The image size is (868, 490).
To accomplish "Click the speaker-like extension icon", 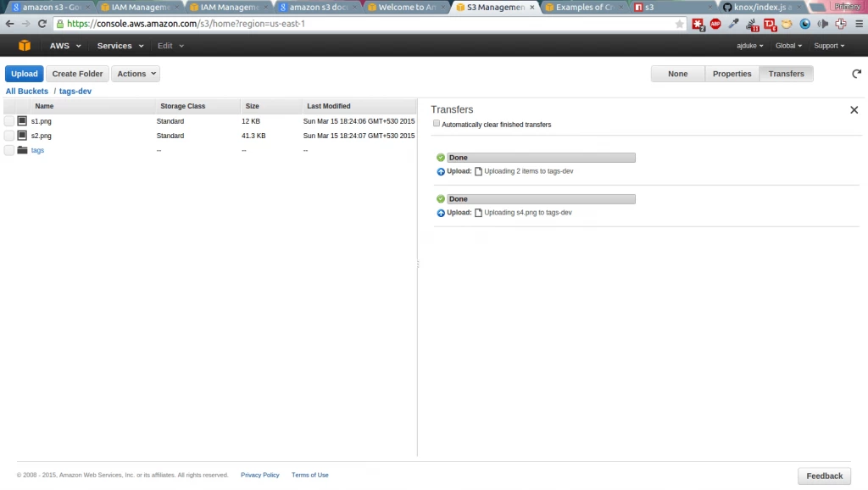I will click(x=823, y=24).
